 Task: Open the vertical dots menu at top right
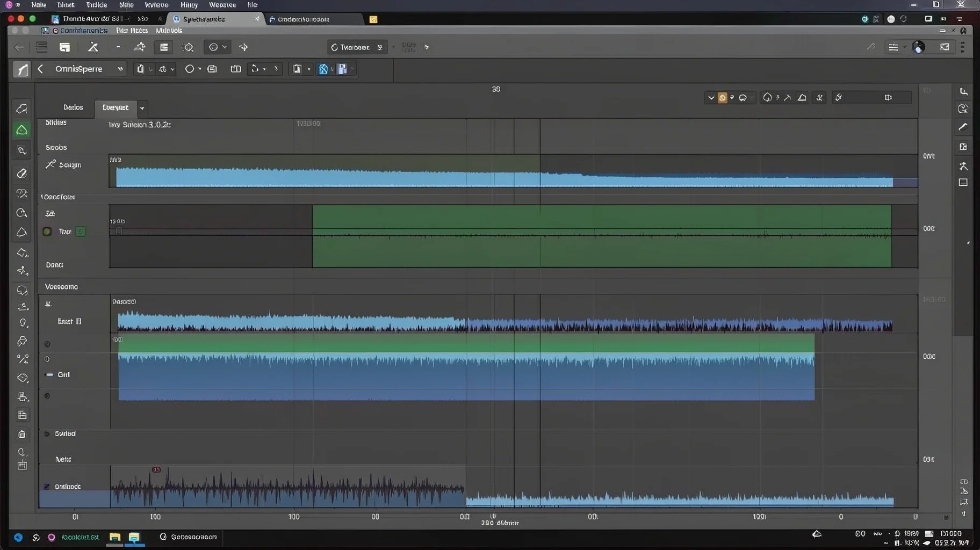click(962, 47)
